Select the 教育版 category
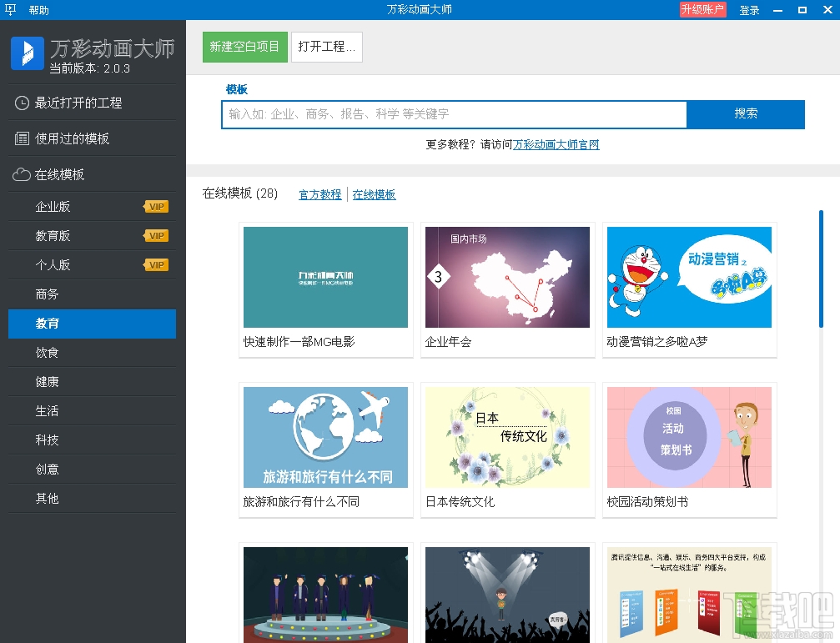Image resolution: width=840 pixels, height=643 pixels. tap(92, 235)
